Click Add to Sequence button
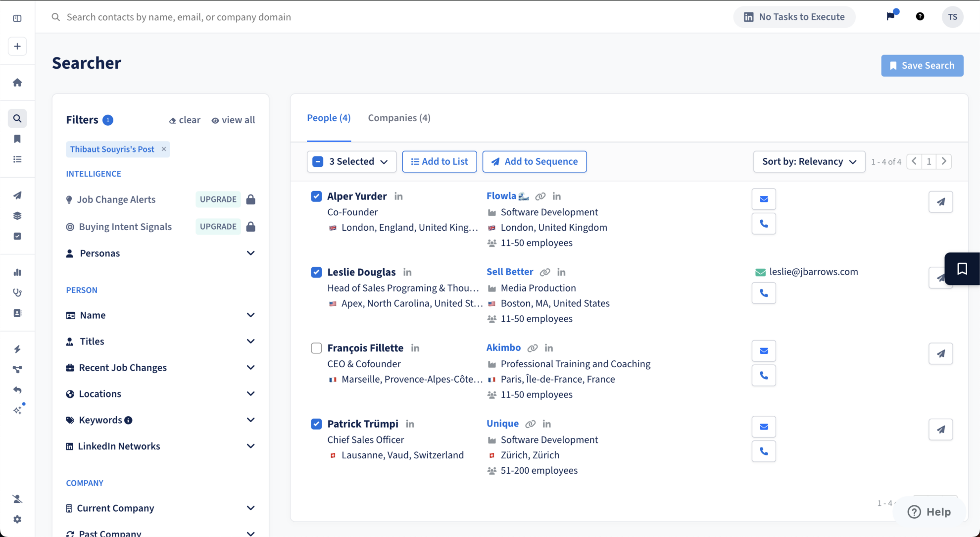Screen dimensions: 980x537 pyautogui.click(x=534, y=161)
